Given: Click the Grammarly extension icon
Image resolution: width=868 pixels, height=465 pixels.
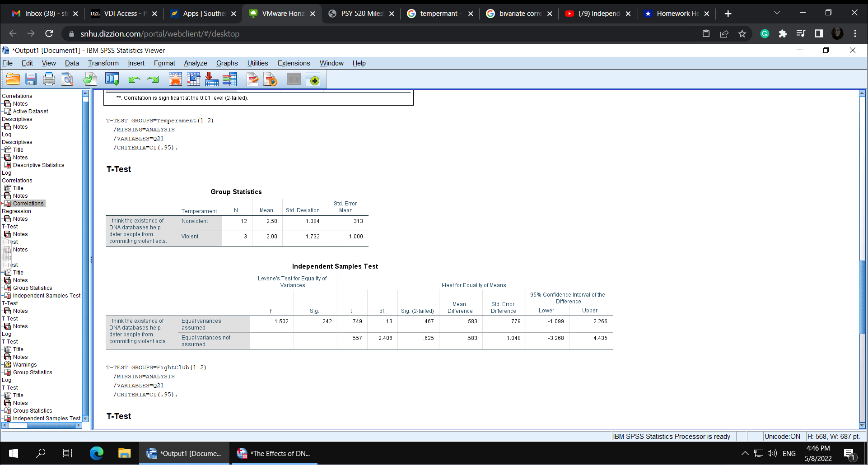Looking at the screenshot, I should click(x=765, y=33).
